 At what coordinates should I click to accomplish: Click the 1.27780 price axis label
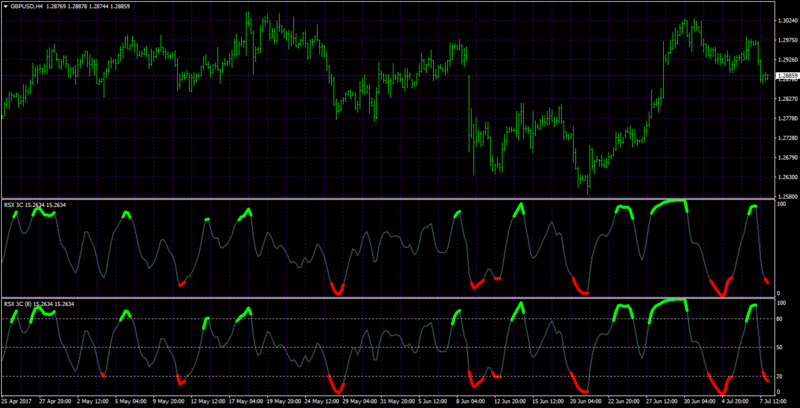pyautogui.click(x=787, y=118)
